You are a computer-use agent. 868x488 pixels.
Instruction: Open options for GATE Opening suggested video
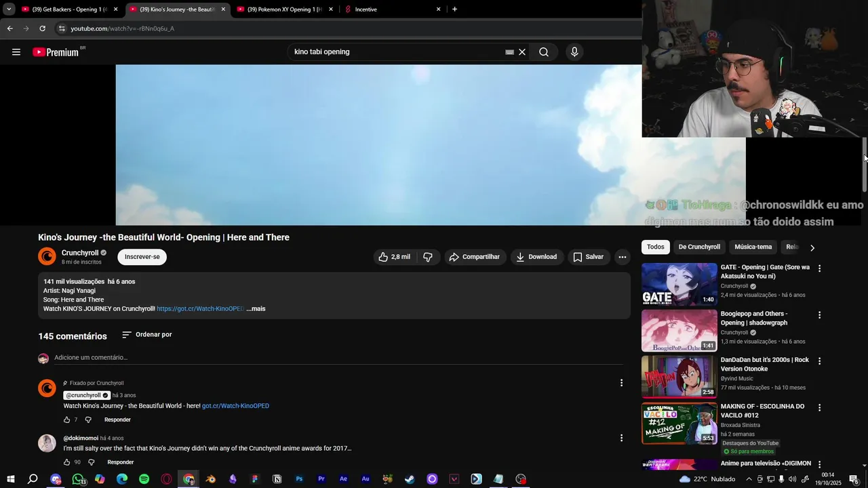pos(819,268)
